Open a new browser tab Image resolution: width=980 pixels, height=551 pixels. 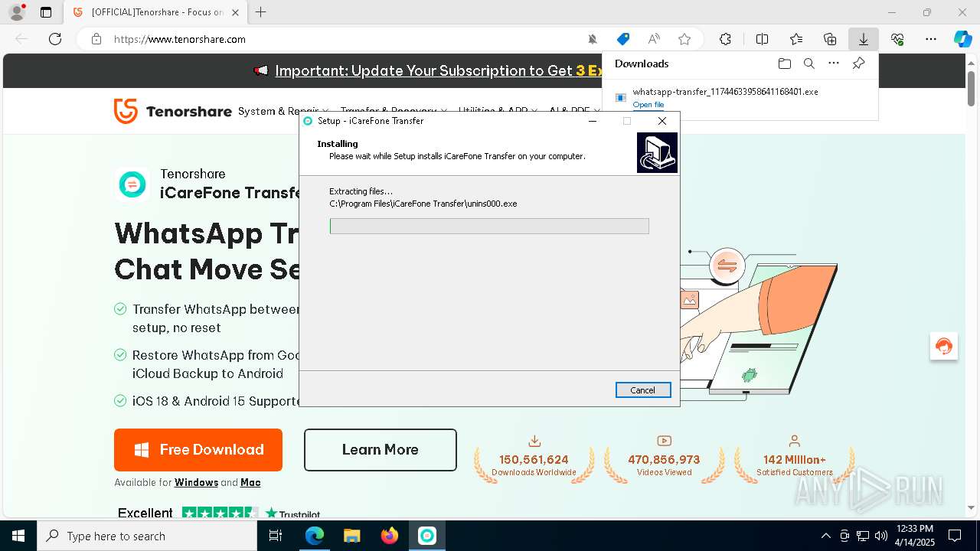point(261,12)
